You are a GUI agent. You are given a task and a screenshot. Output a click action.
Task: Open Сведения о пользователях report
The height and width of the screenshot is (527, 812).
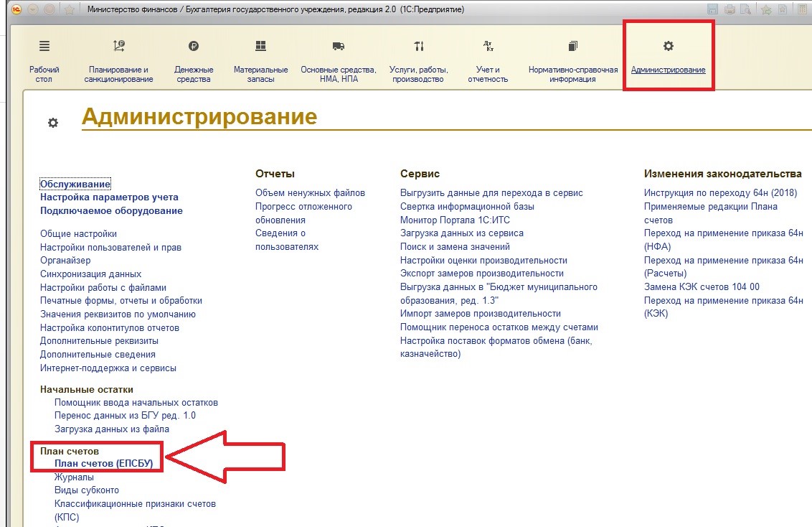(287, 240)
